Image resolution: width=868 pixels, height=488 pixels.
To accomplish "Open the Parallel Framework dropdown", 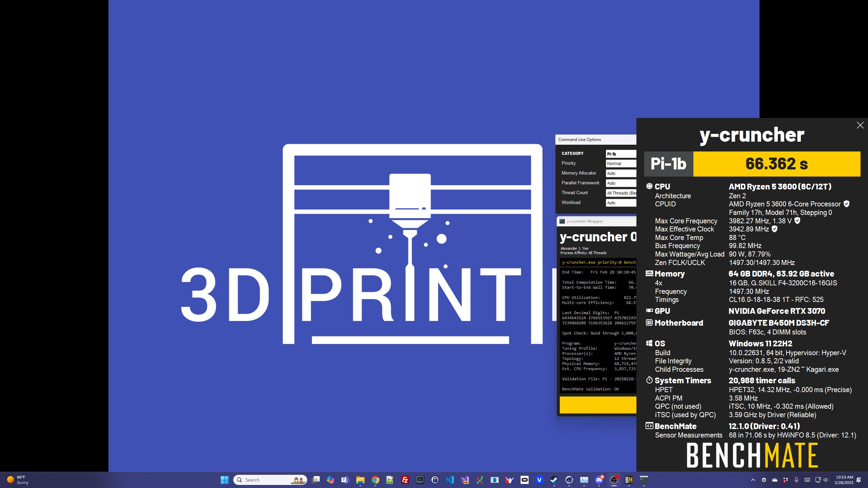I will click(621, 183).
